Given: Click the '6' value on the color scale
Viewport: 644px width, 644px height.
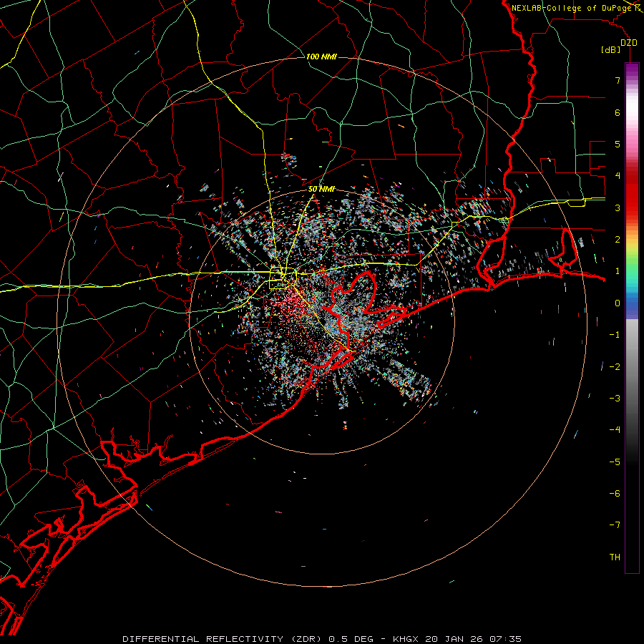Looking at the screenshot, I should tap(618, 112).
